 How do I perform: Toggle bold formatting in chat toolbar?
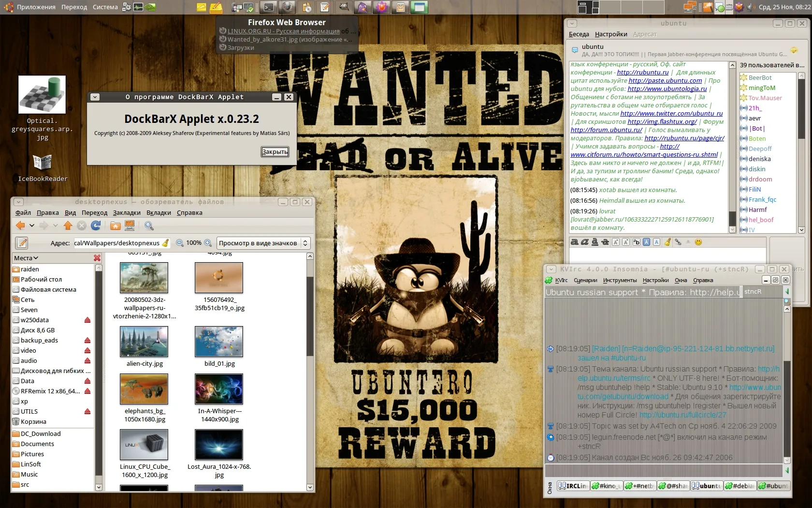pos(574,242)
